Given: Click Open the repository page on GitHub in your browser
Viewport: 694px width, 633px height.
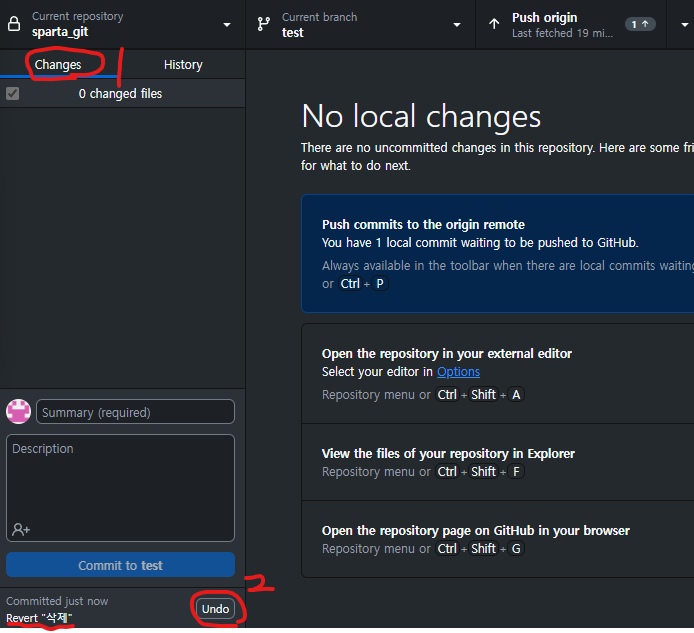Looking at the screenshot, I should coord(475,530).
